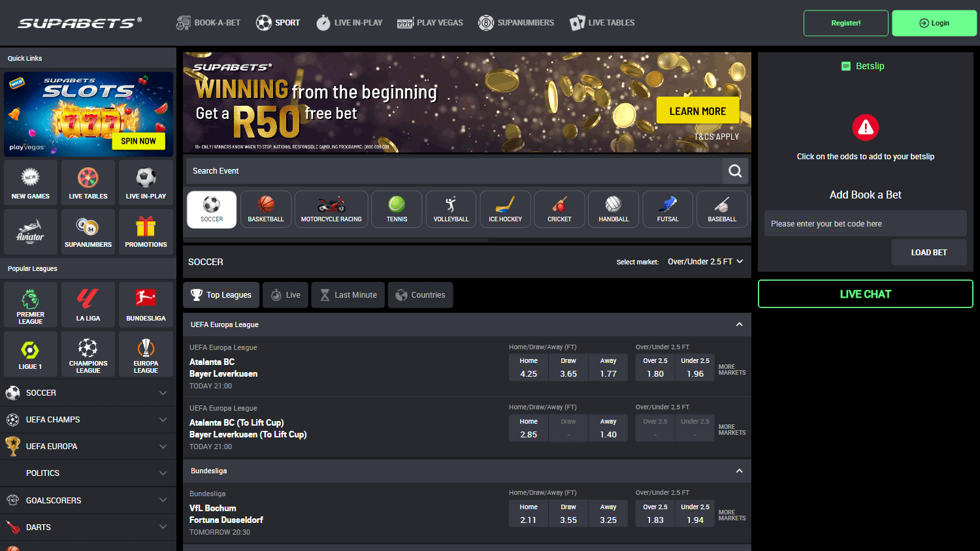Select Draw odds 3.65 Atalanta match

click(x=568, y=368)
